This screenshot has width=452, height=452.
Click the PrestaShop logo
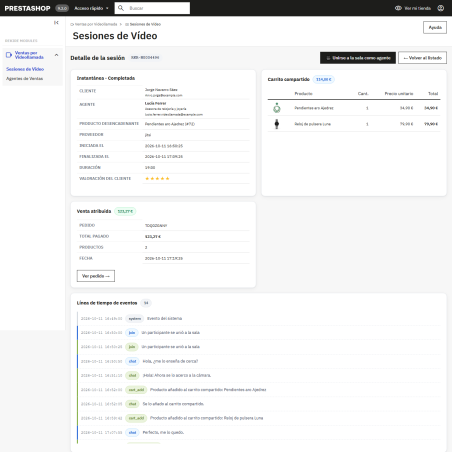tap(27, 8)
